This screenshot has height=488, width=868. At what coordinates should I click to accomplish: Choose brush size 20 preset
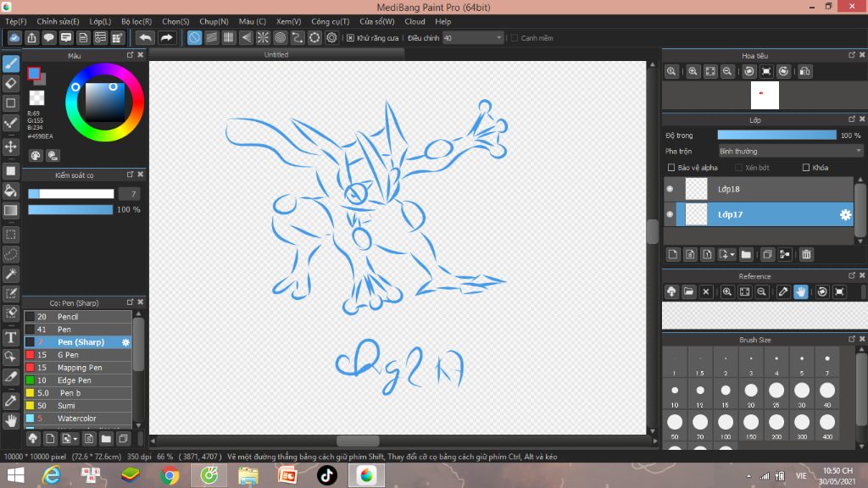tap(751, 395)
